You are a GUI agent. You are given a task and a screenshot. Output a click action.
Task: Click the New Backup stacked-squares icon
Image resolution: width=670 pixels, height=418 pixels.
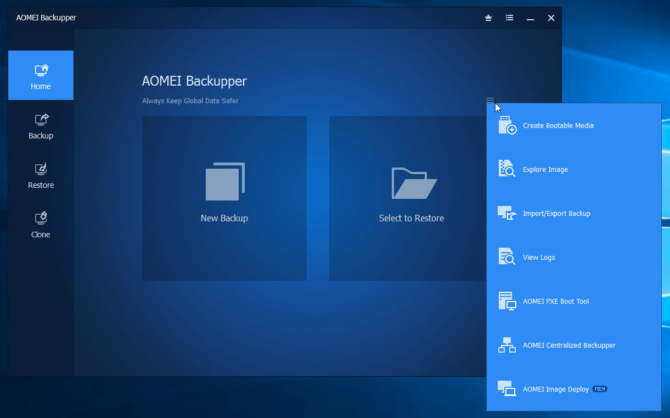coord(225,181)
